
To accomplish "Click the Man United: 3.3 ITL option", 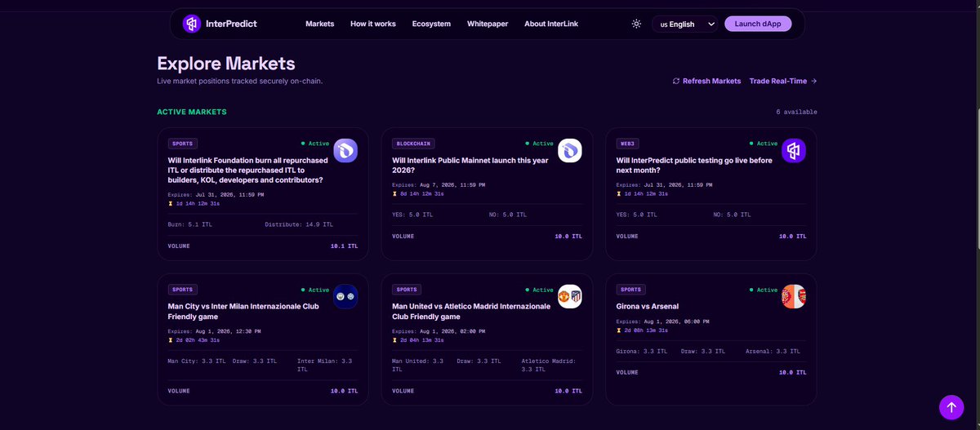I will [x=417, y=365].
